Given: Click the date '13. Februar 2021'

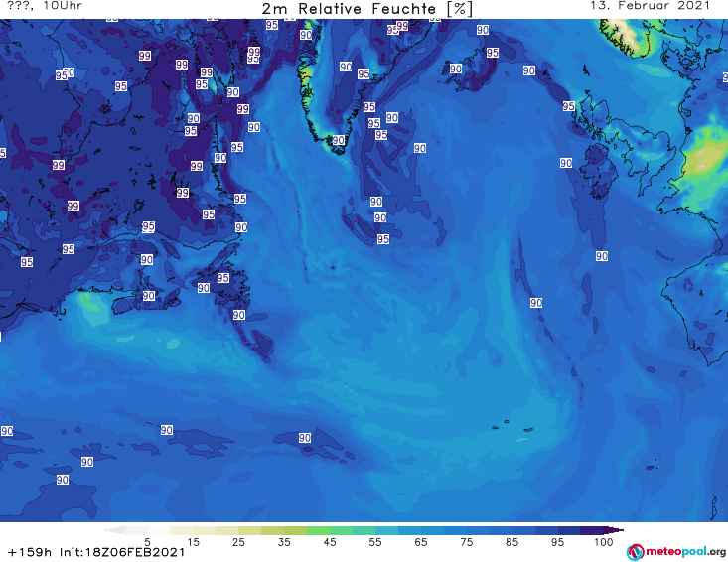Looking at the screenshot, I should click(650, 6).
